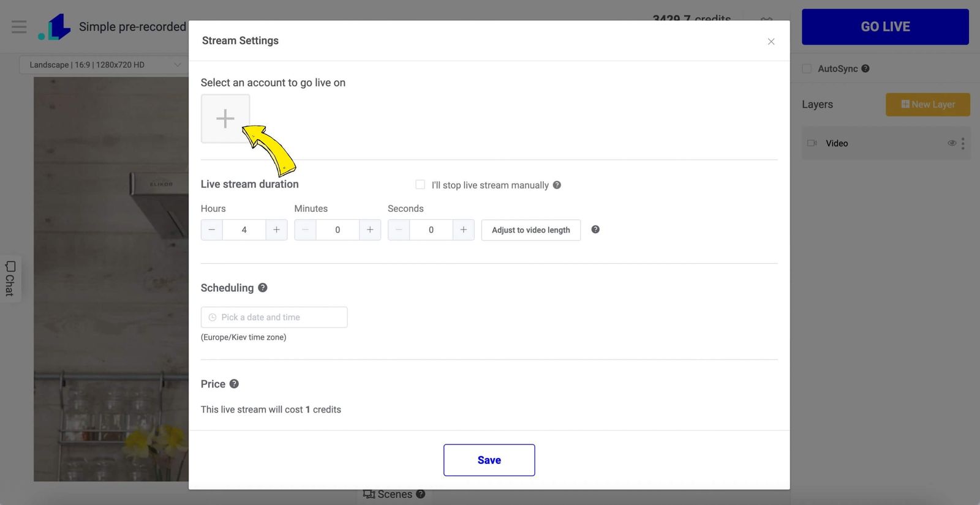Increase Minutes with the plus stepper
This screenshot has width=980, height=505.
[x=370, y=230]
